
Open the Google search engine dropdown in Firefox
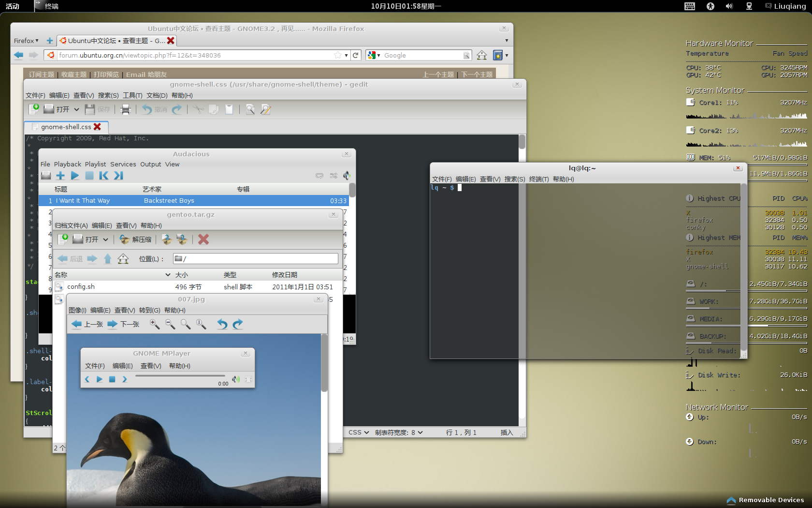(374, 55)
